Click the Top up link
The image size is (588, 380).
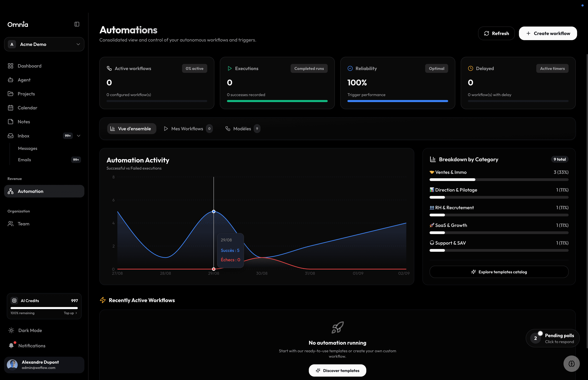click(x=70, y=313)
